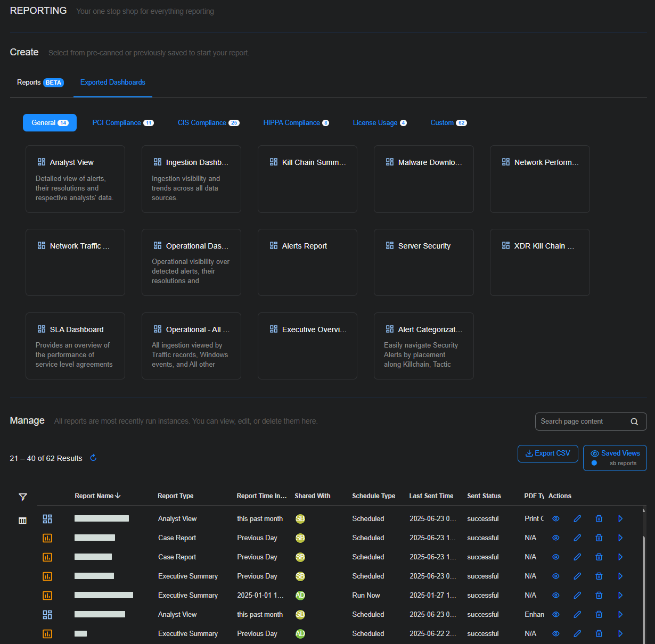Screen dimensions: 655x644
Task: Click the orange chart icon beside the second Case Report
Action: click(47, 557)
